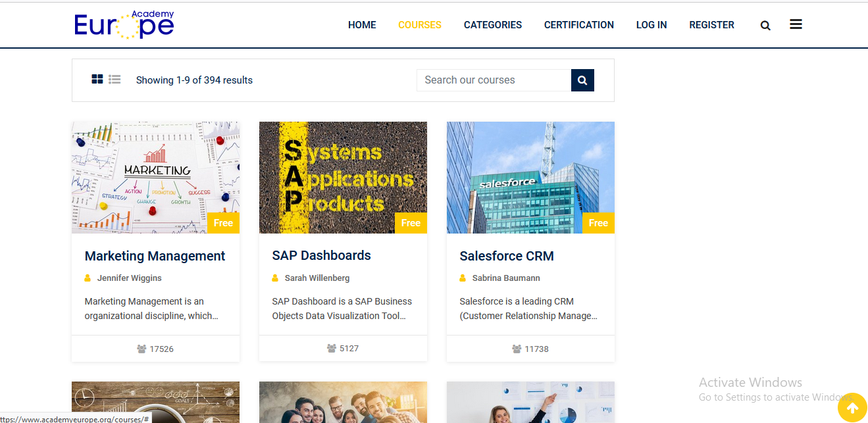
Task: Click the SAP Dashboards course thumbnail
Action: click(x=343, y=177)
